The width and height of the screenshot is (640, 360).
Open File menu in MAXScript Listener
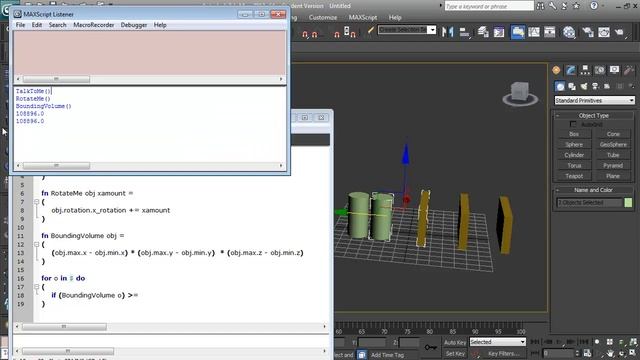(x=20, y=25)
